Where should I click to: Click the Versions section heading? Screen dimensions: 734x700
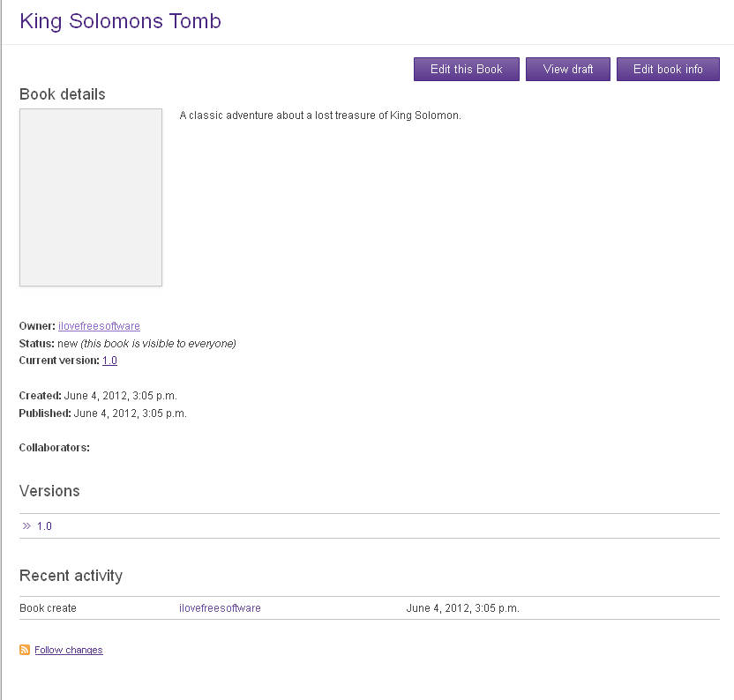click(x=49, y=491)
